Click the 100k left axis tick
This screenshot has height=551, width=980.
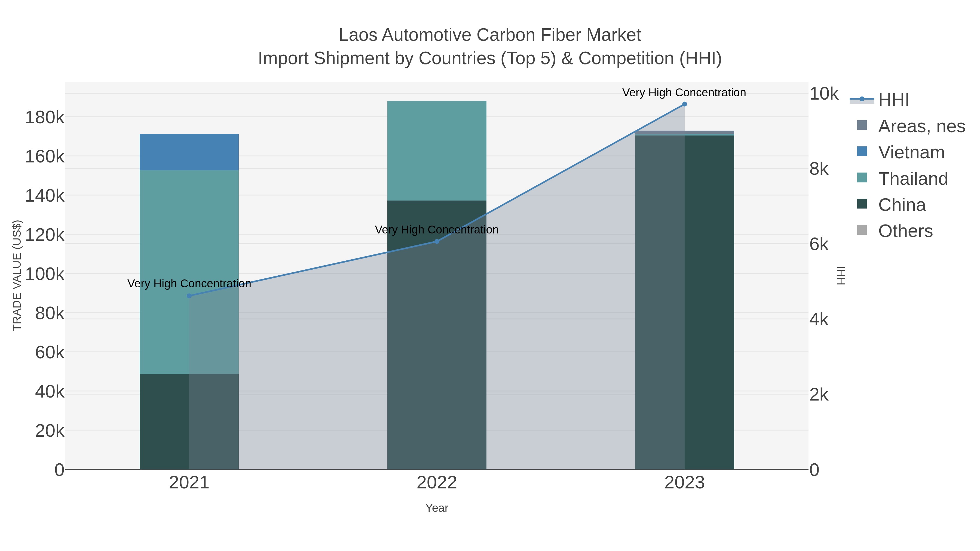click(45, 274)
